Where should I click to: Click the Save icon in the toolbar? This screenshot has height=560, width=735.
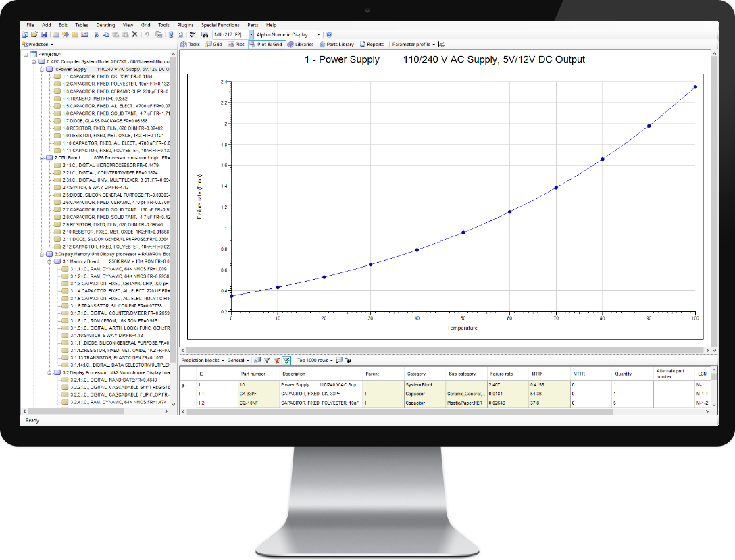pos(44,34)
